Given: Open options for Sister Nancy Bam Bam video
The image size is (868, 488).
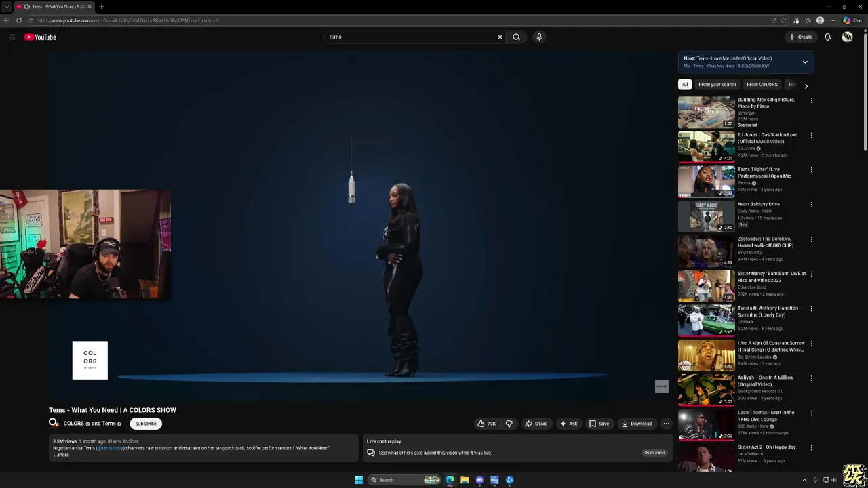Looking at the screenshot, I should [811, 274].
